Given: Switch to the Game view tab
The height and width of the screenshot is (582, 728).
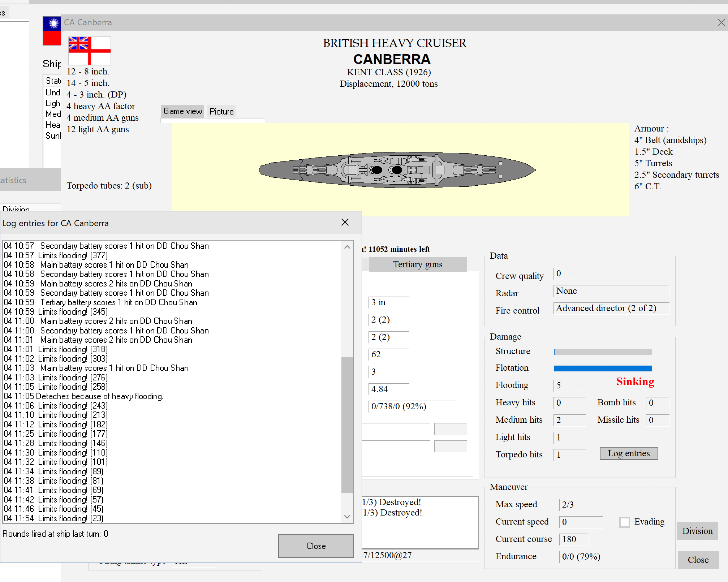Looking at the screenshot, I should tap(182, 111).
